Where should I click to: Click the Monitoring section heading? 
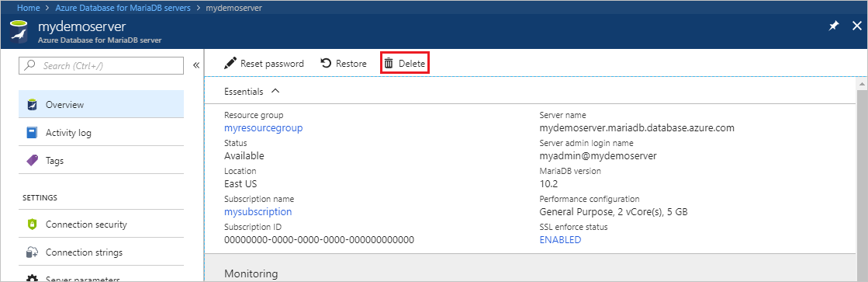[x=251, y=273]
